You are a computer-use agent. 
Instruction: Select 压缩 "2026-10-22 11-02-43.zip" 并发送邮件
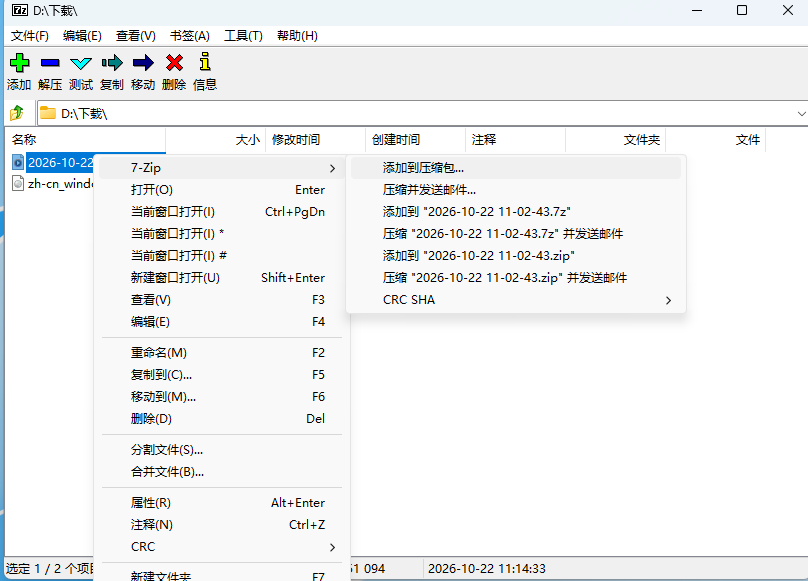[516, 277]
